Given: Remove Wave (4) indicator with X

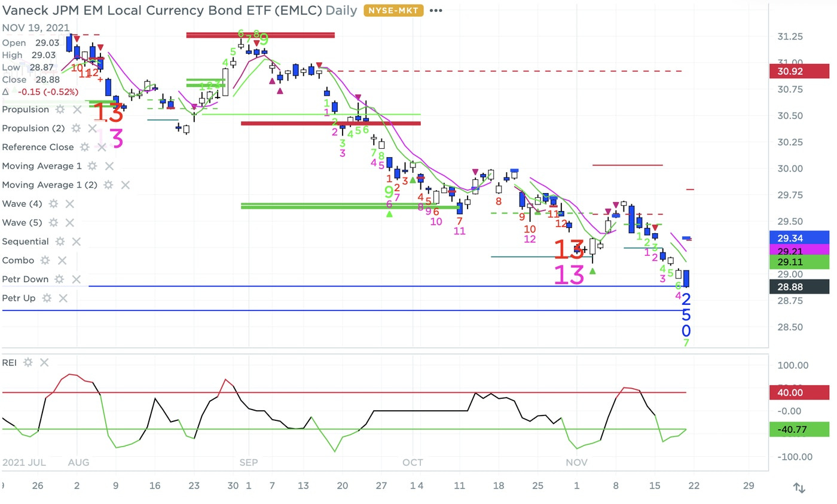Looking at the screenshot, I should (69, 204).
